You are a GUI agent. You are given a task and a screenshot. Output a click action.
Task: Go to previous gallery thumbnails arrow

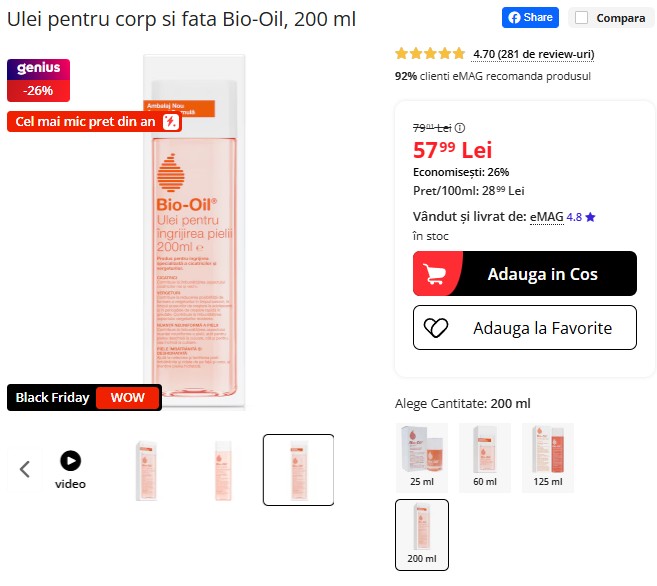[25, 469]
